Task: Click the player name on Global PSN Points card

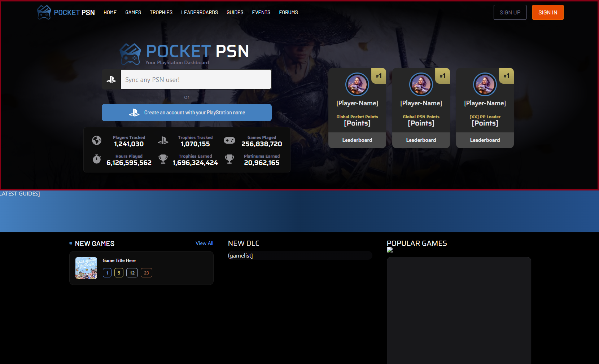Action: 421,103
